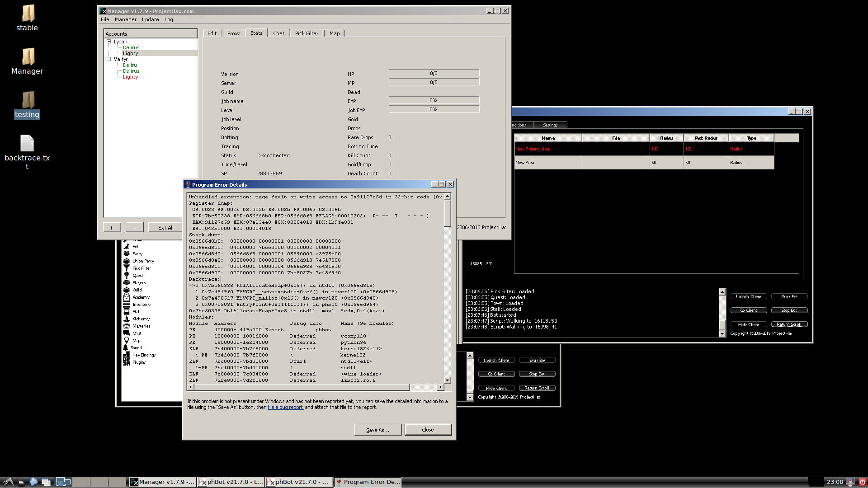868x488 pixels.
Task: Collapse the Valtyr account tree
Action: [108, 59]
